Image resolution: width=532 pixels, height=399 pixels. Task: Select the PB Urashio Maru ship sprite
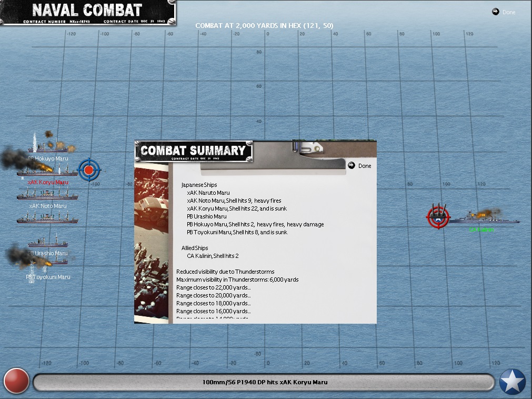tap(47, 241)
